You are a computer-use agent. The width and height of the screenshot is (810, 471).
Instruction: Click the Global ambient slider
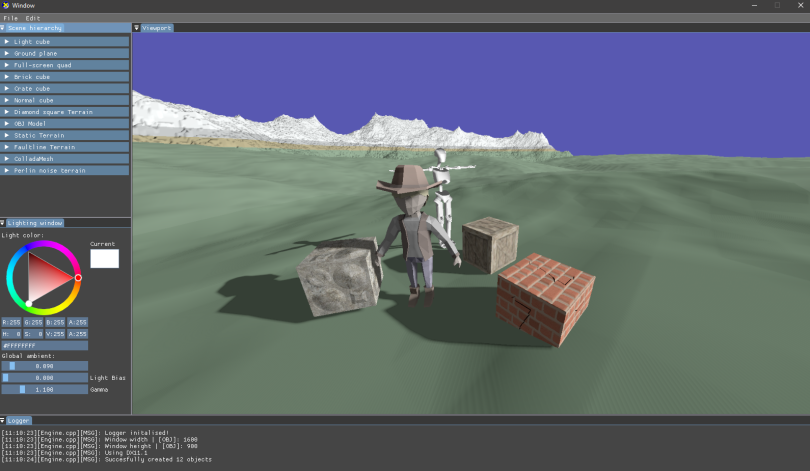(x=44, y=366)
